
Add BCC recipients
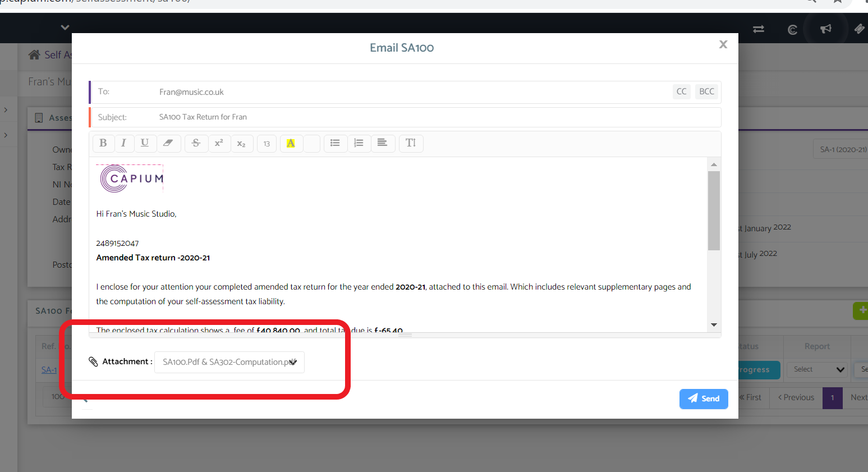(707, 91)
